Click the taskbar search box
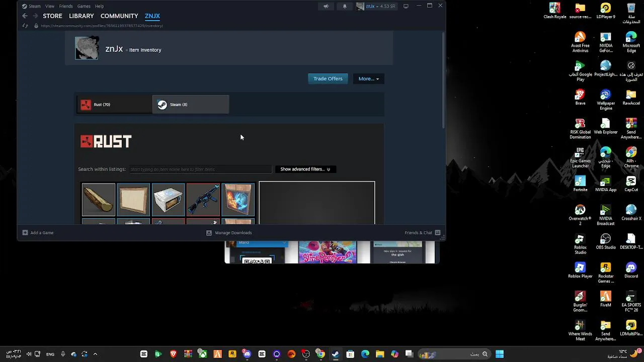Screen dimensions: 644x362 pos(454,354)
